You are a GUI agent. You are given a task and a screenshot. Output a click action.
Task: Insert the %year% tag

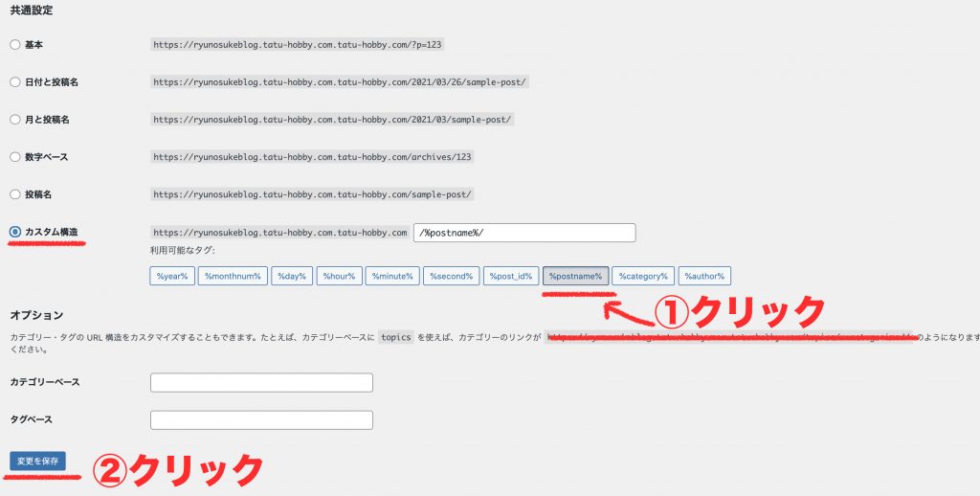coord(171,276)
